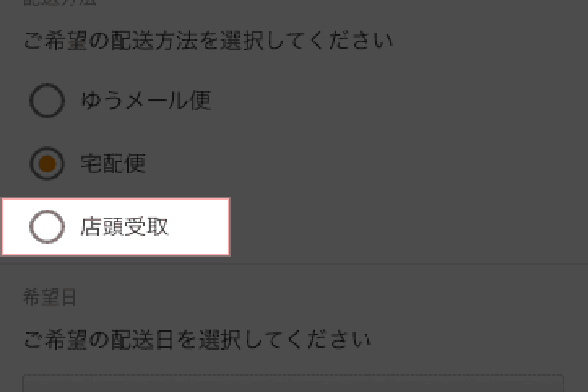Choose the 店頭受取 radio button circle
This screenshot has height=392, width=588.
[47, 226]
